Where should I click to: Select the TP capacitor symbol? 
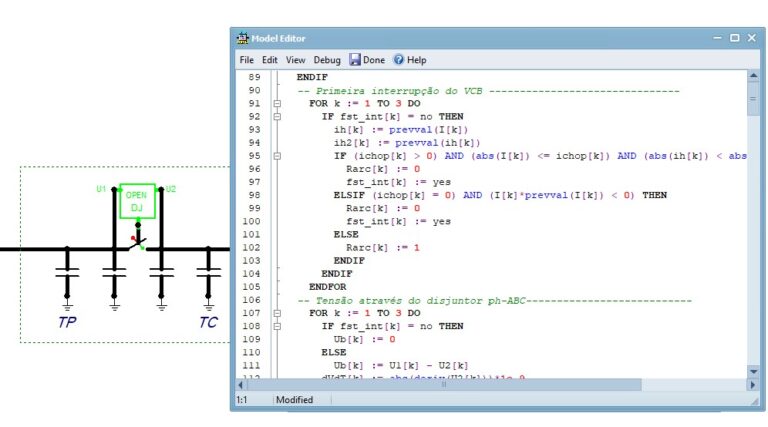pos(68,270)
